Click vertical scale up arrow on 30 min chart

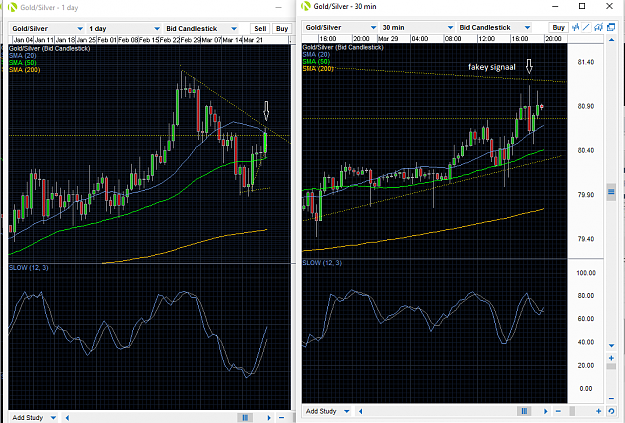pyautogui.click(x=611, y=40)
